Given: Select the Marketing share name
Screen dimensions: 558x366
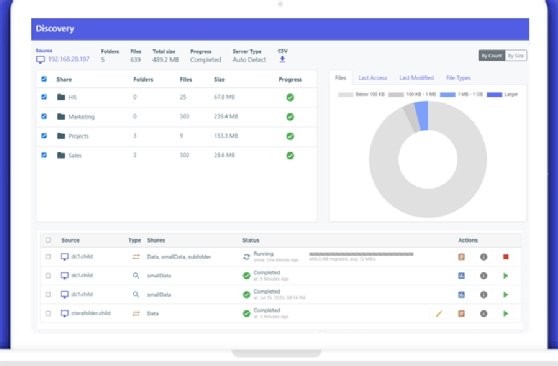Looking at the screenshot, I should click(81, 117).
